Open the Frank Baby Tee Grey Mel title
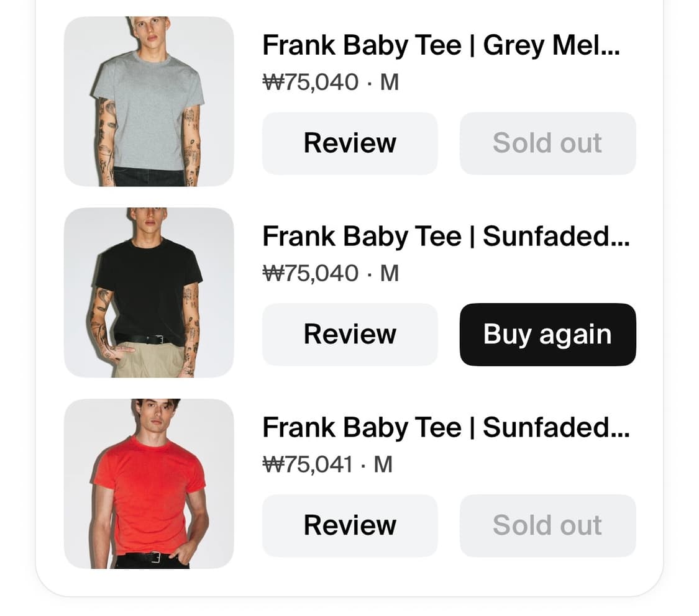The height and width of the screenshot is (616, 699). coord(441,45)
